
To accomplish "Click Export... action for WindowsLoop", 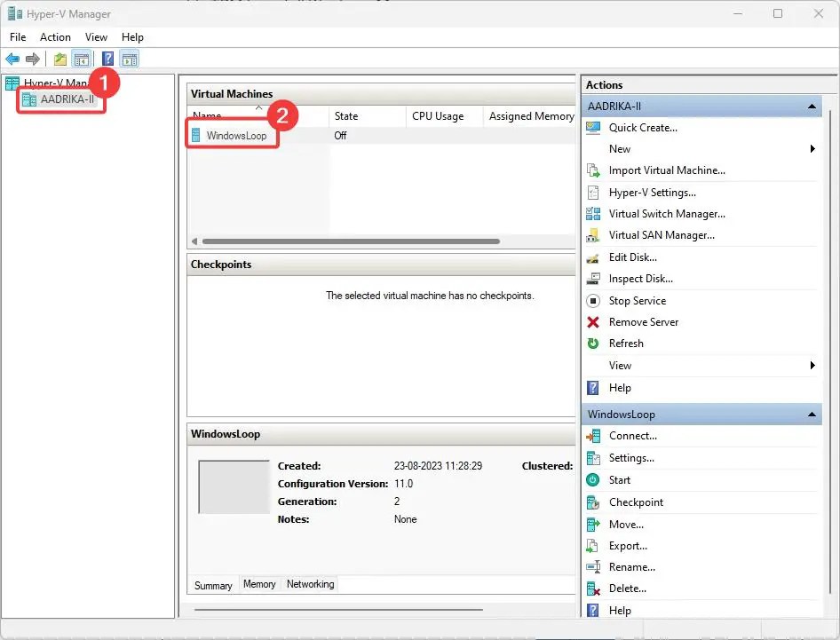I will [x=628, y=546].
